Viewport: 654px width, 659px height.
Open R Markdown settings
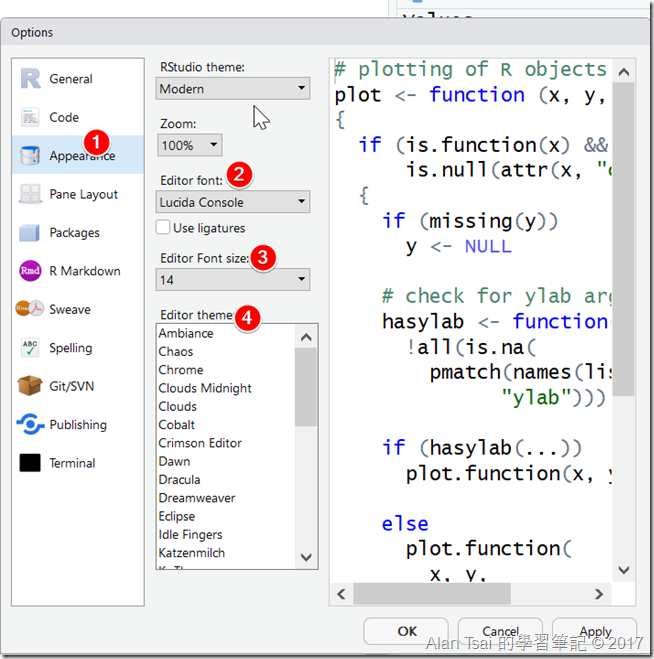tap(78, 271)
